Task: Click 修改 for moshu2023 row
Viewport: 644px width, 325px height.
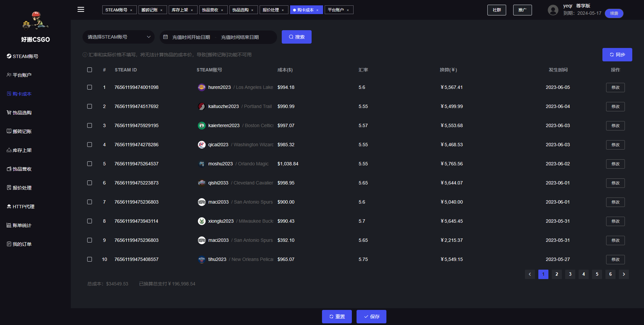Action: [615, 164]
